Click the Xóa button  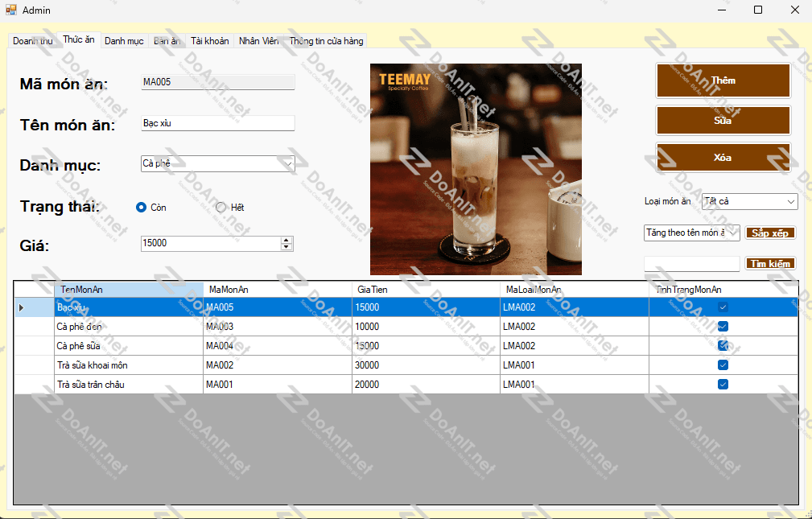723,158
